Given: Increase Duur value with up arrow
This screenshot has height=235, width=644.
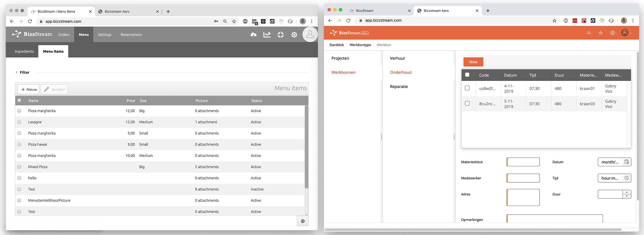Looking at the screenshot, I should click(627, 192).
